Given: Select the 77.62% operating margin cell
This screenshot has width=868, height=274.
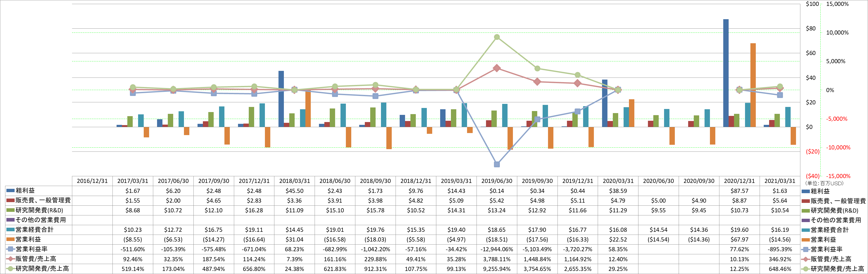Looking at the screenshot, I should point(739,249).
